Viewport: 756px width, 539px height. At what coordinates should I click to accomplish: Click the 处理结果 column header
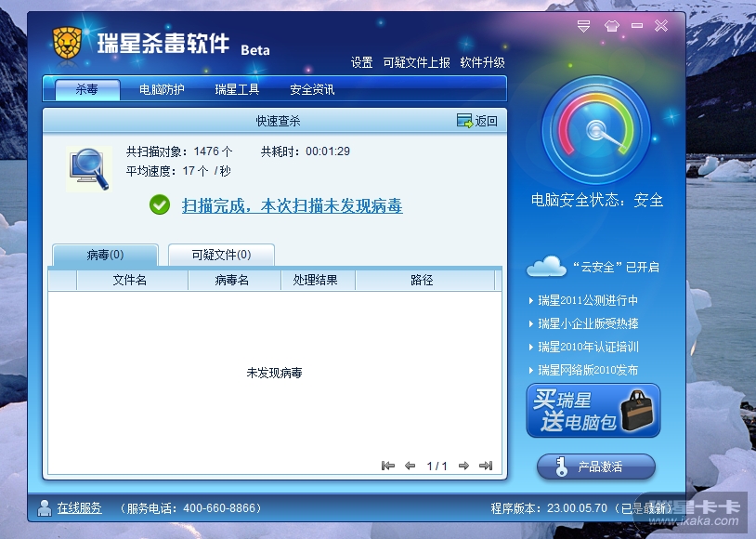point(318,280)
